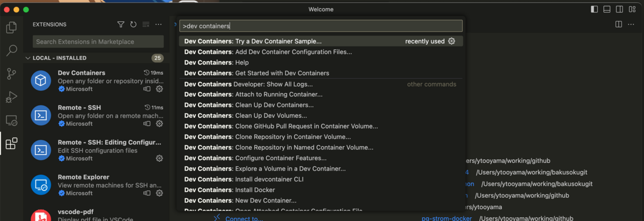Select Clone Repository in Container Volume
This screenshot has width=644, height=221.
pos(321,137)
